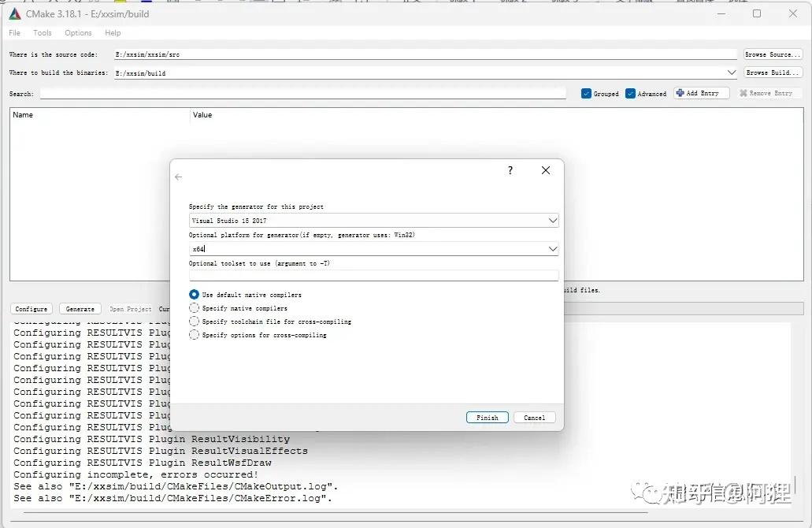Screen dimensions: 812x528
Task: Select the Specify native compilers radio button
Action: (x=194, y=307)
